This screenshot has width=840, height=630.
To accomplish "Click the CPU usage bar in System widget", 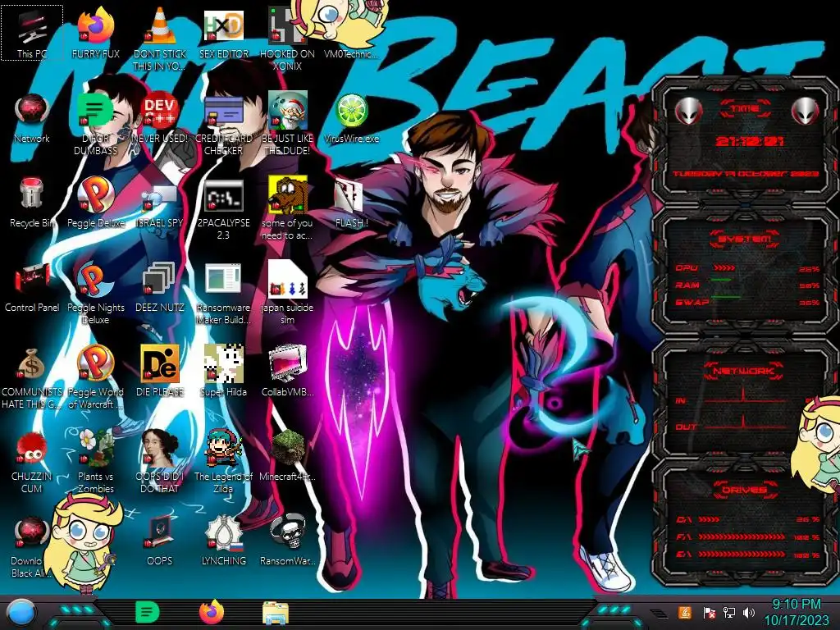I will pyautogui.click(x=724, y=268).
